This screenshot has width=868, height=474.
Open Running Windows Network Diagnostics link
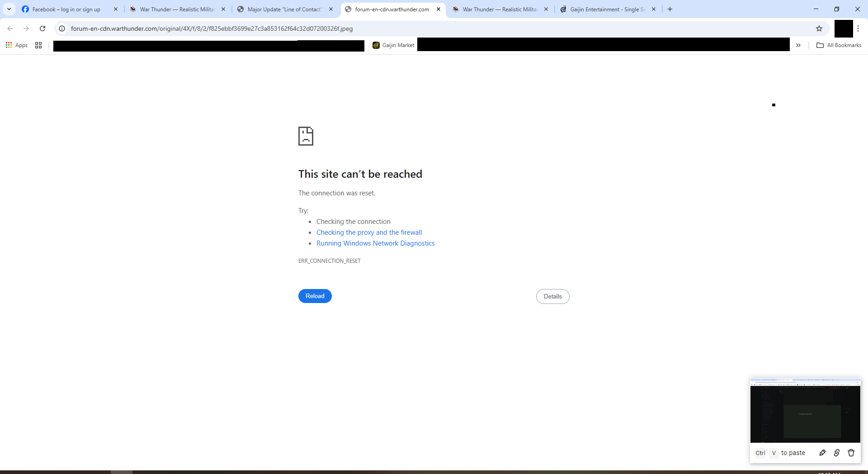[375, 243]
